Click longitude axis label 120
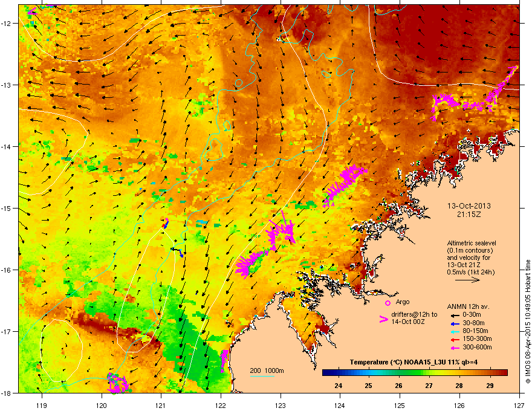 click(102, 405)
